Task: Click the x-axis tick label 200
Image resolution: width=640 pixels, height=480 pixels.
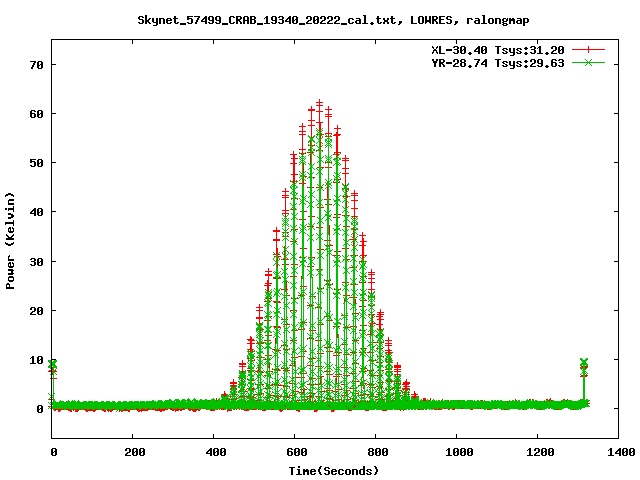Action: tap(134, 452)
